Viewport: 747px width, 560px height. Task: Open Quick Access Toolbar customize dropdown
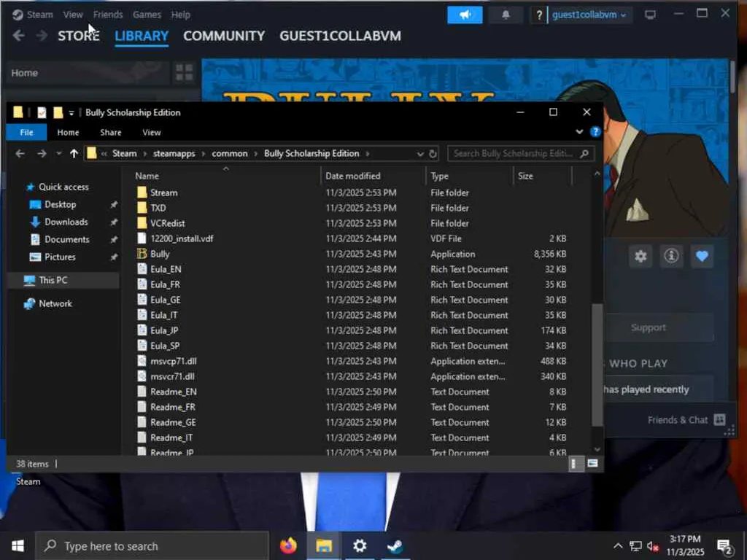click(71, 113)
